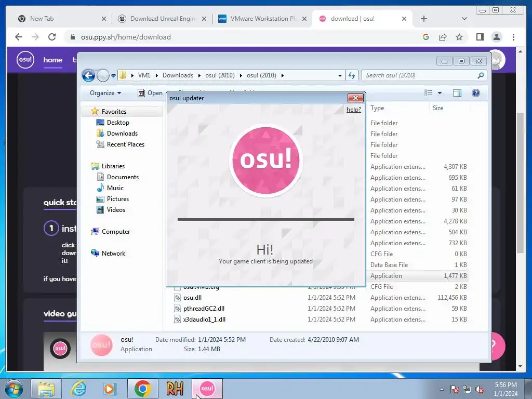Image resolution: width=532 pixels, height=399 pixels.
Task: Expand the arrow after the VM1 breadcrumb
Action: click(x=156, y=75)
